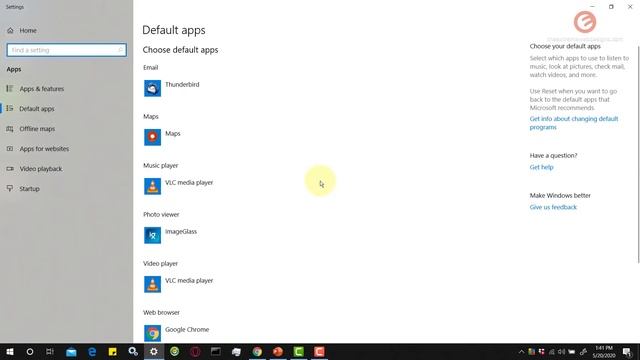
Task: Open Get info about changing default programs link
Action: pyautogui.click(x=574, y=123)
